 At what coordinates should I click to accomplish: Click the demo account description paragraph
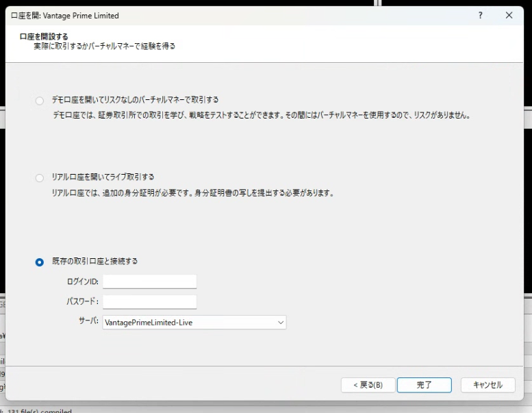(x=262, y=115)
